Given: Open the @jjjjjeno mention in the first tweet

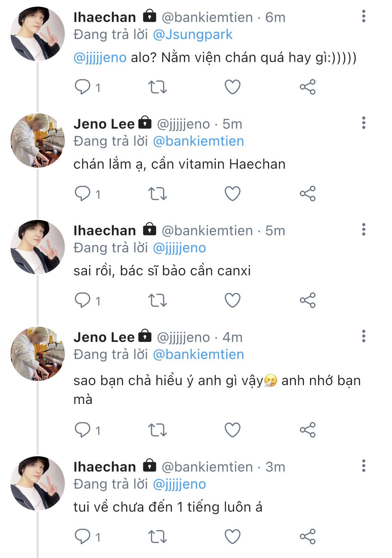Looking at the screenshot, I should tap(100, 58).
